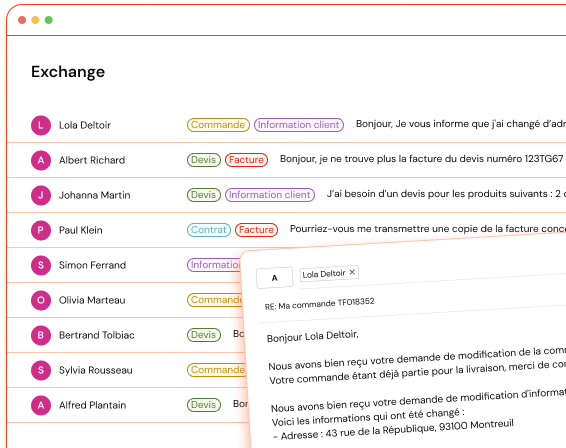The width and height of the screenshot is (566, 448).
Task: Open the name Olivia Marteau in the list
Action: pos(92,300)
